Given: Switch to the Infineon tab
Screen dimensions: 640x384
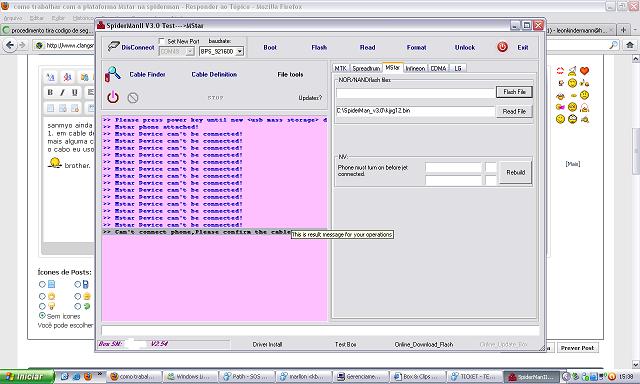Looking at the screenshot, I should pos(415,68).
